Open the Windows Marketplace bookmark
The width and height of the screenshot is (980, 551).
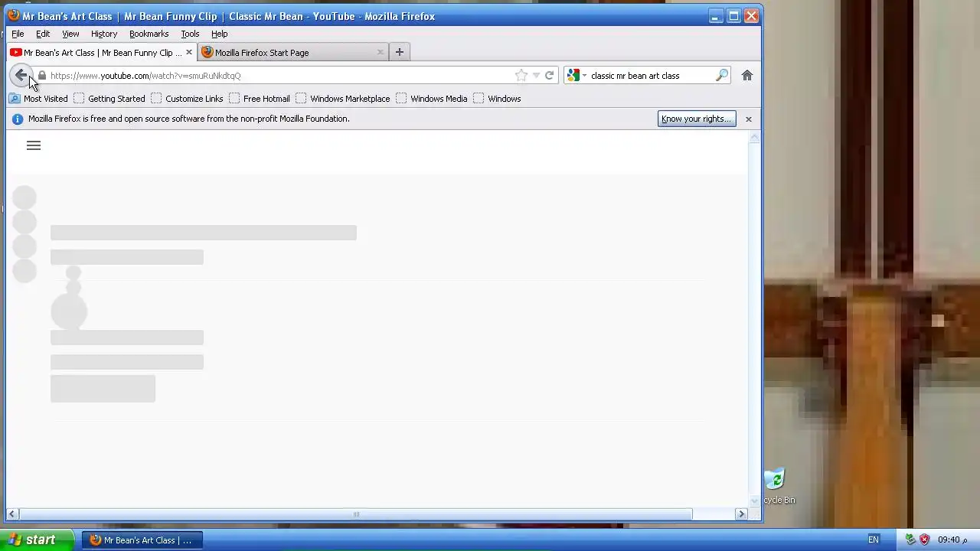tap(343, 99)
